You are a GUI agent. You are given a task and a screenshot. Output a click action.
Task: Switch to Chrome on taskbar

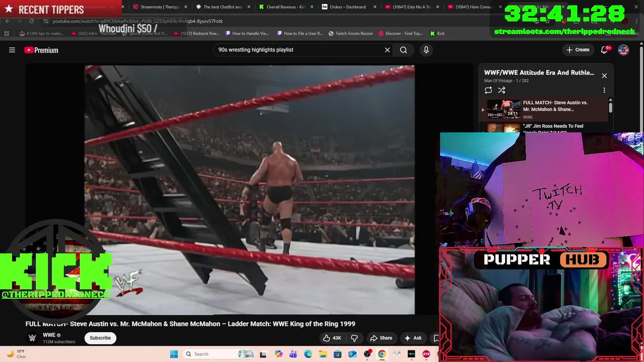(x=382, y=354)
